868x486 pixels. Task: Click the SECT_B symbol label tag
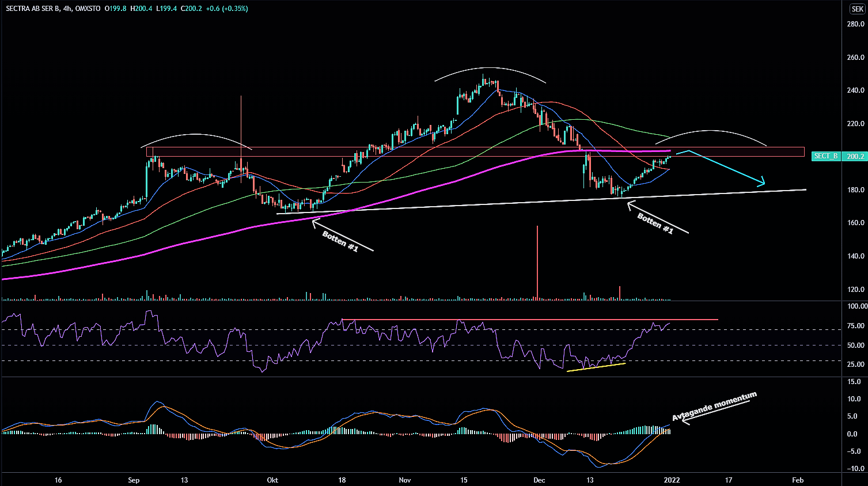[x=826, y=156]
